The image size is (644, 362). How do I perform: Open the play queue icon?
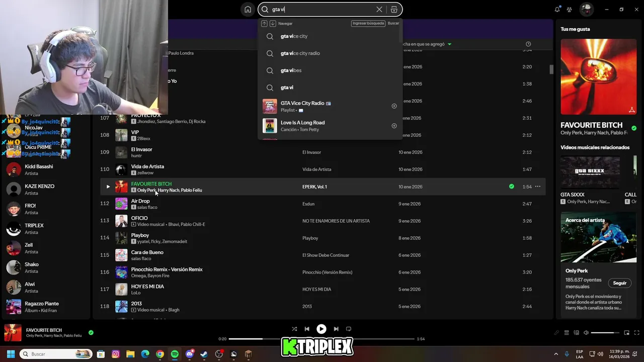coord(567,333)
